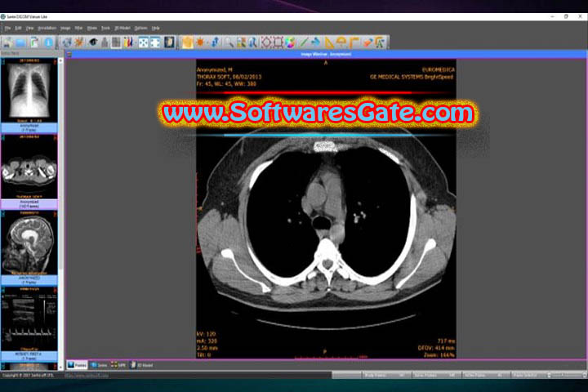588x392 pixels.
Task: Select the dashed rectangle ROI tool
Action: (278, 42)
